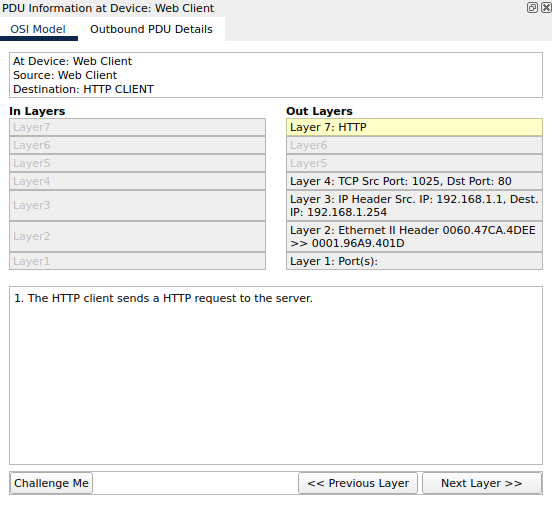
Task: Open the Outbound PDU Details tab
Action: tap(151, 29)
